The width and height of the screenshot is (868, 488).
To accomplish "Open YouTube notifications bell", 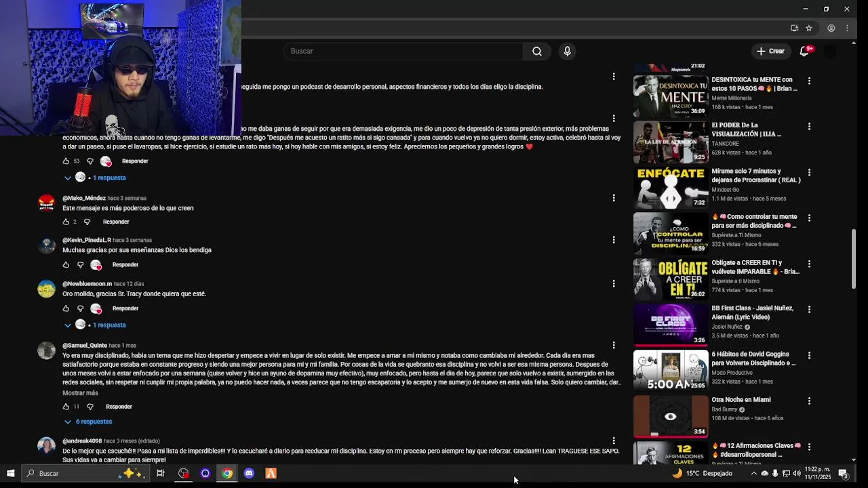I will (804, 52).
